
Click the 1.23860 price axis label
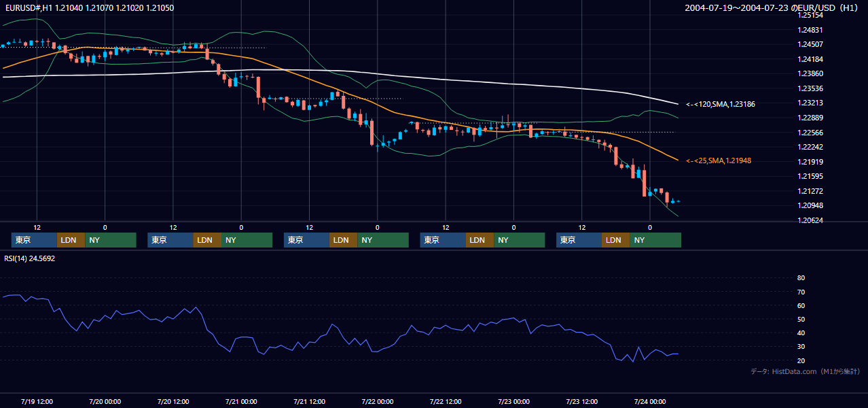click(x=810, y=74)
